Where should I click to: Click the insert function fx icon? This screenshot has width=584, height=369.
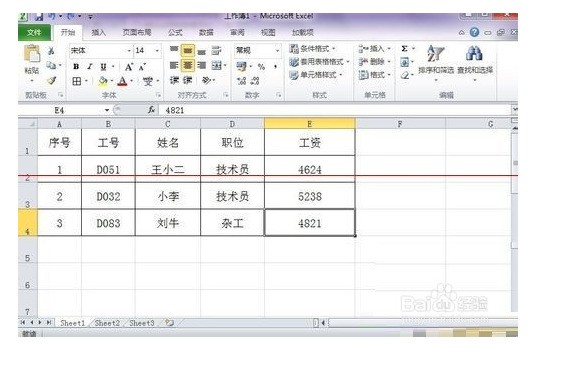tap(151, 110)
